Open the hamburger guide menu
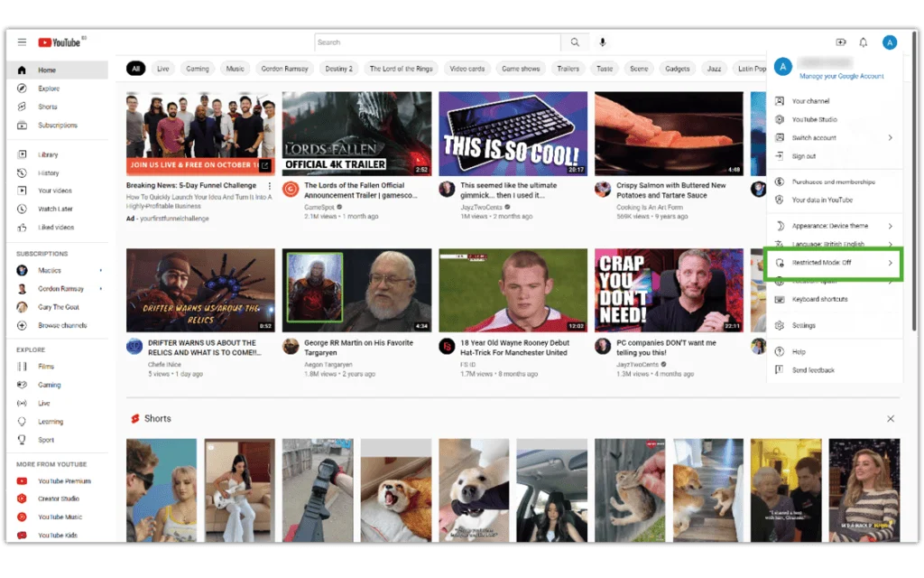 coord(22,42)
